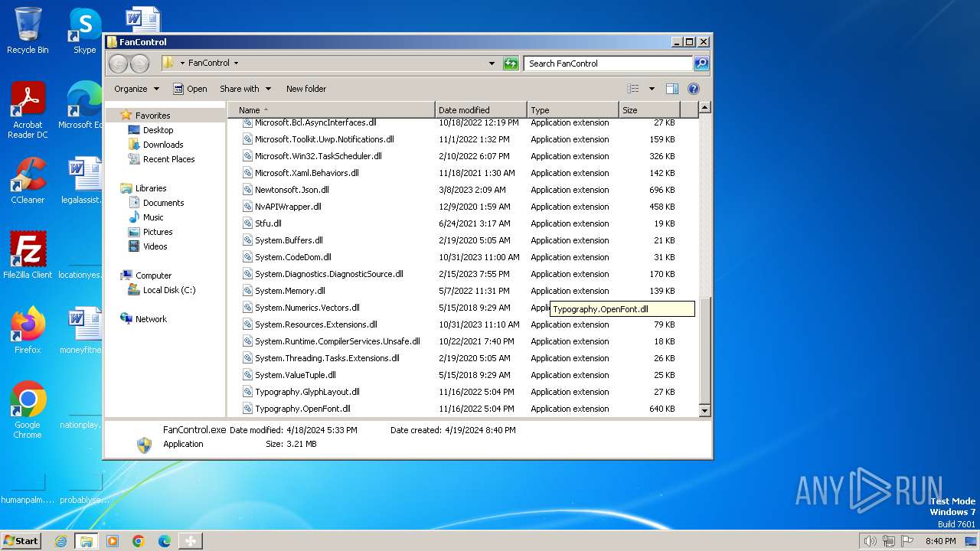Viewport: 980px width, 551px height.
Task: Select Typography.GlyphLayout.dll file
Action: pos(307,392)
